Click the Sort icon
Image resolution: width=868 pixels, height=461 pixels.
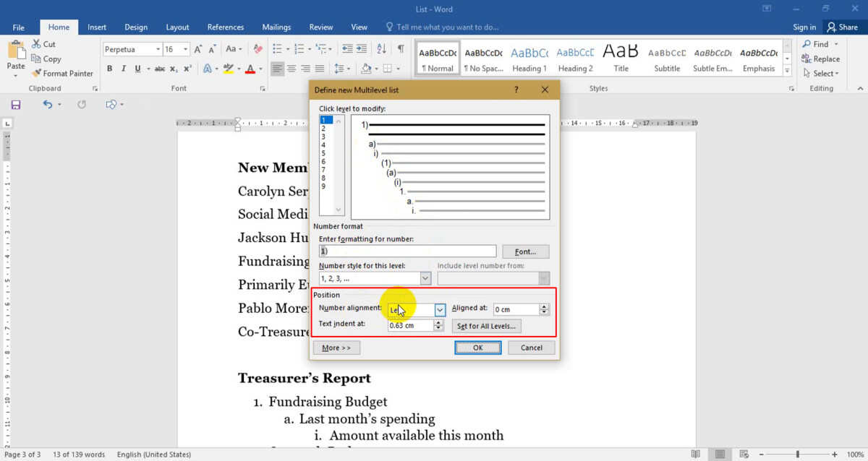click(381, 50)
